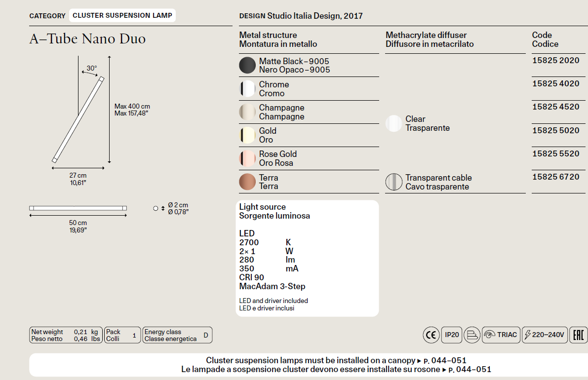Click the 2× 1 W power value
The height and width of the screenshot is (380, 588).
(266, 251)
